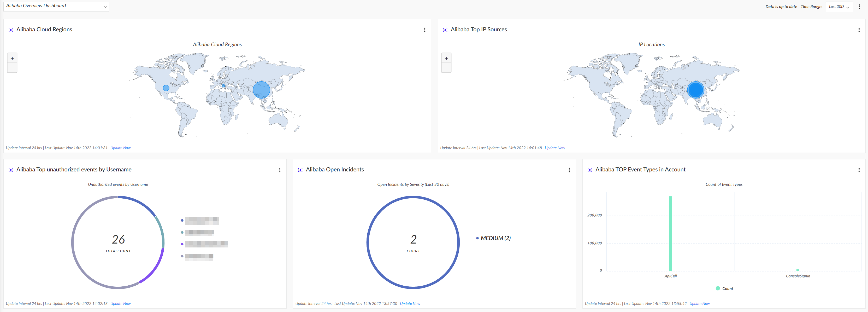Click Update Now in the Open Incidents widget
868x312 pixels.
coord(410,304)
